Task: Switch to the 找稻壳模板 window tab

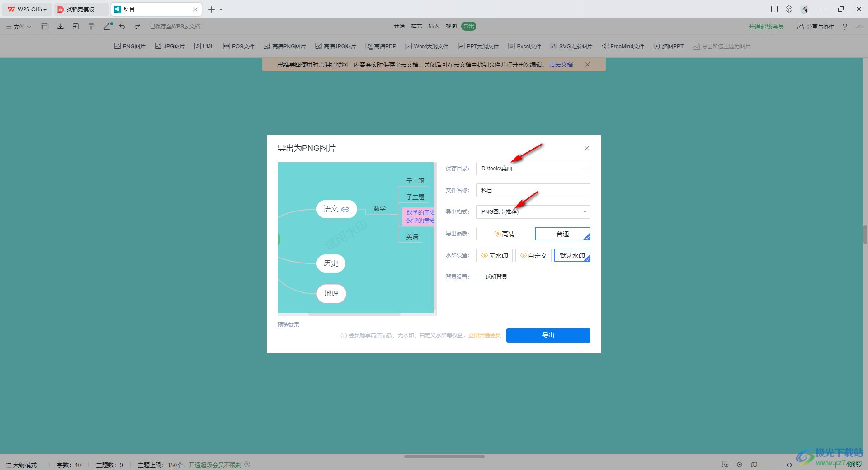Action: [81, 9]
